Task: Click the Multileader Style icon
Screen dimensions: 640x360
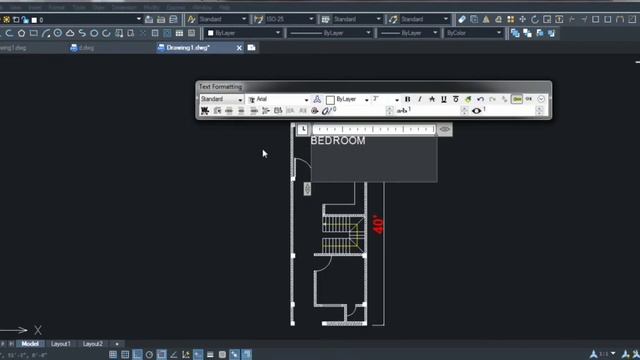Action: coord(393,19)
